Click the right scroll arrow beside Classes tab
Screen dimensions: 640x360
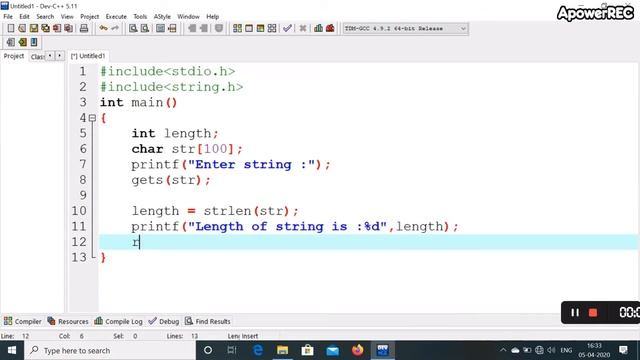(x=60, y=56)
